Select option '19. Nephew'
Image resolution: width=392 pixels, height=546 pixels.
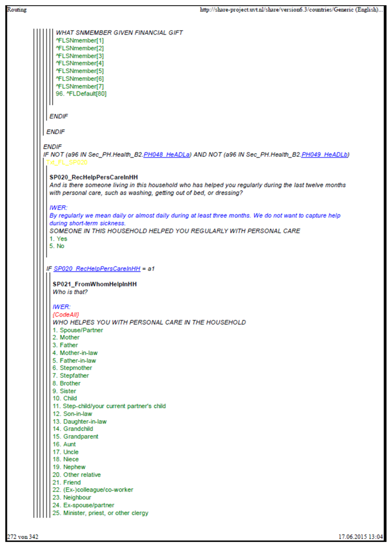(x=69, y=467)
